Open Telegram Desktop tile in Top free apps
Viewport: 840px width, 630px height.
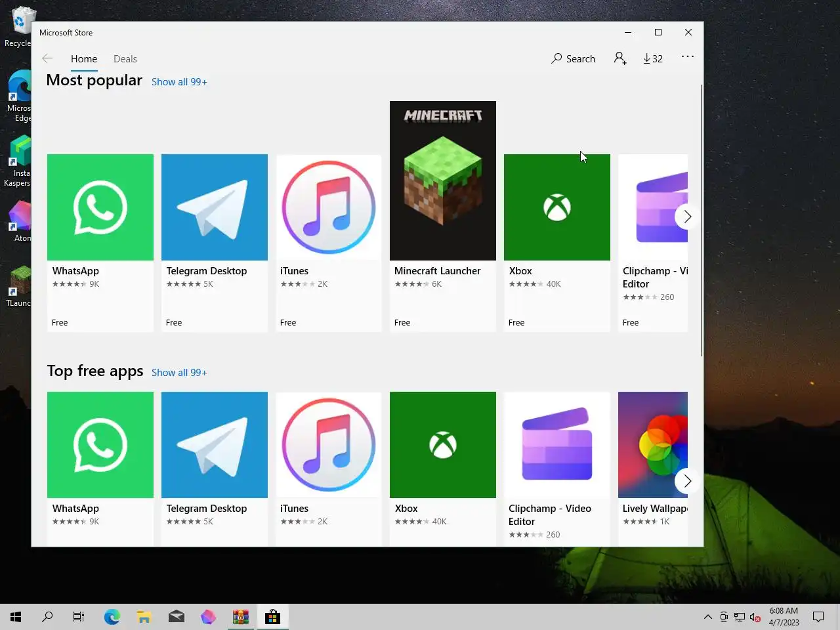pos(215,469)
